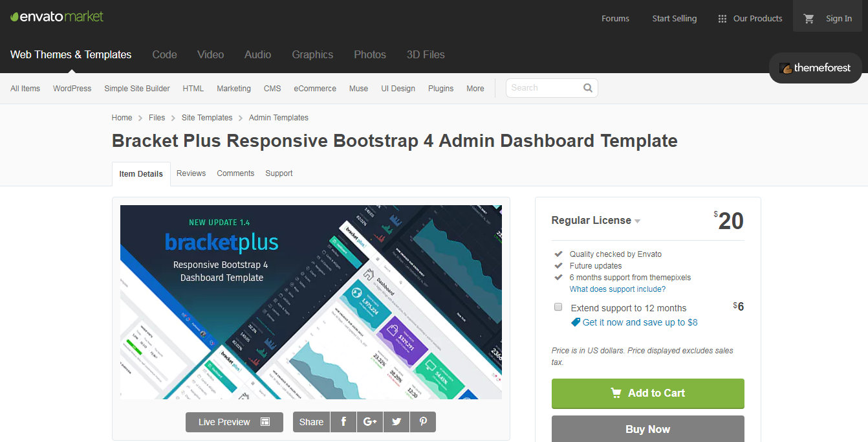Screen dimensions: 868x442
Task: Select the Item Details tab
Action: coord(141,174)
